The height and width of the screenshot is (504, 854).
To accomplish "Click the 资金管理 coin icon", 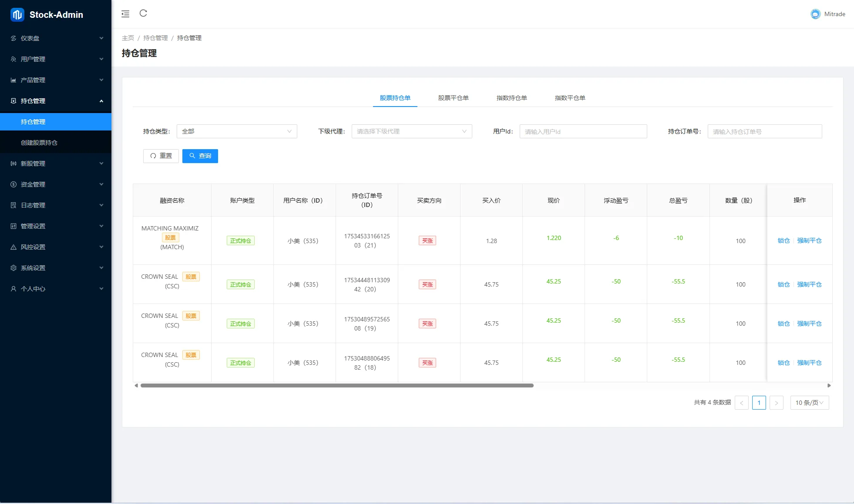I will click(13, 184).
